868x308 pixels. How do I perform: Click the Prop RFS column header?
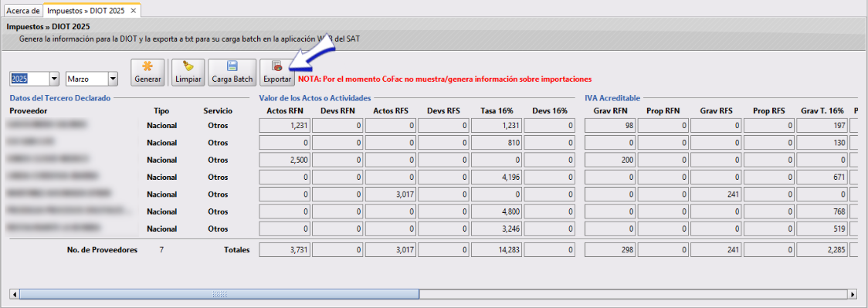pos(769,110)
